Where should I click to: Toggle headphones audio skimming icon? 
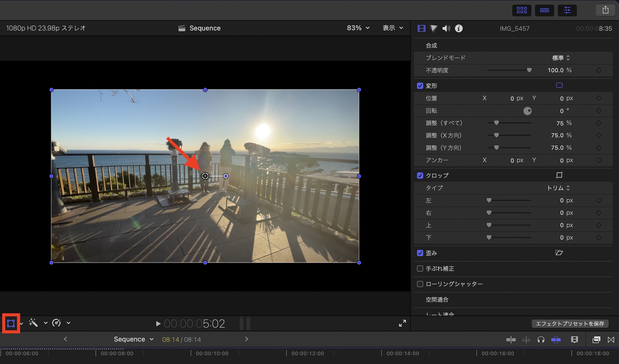coord(541,340)
